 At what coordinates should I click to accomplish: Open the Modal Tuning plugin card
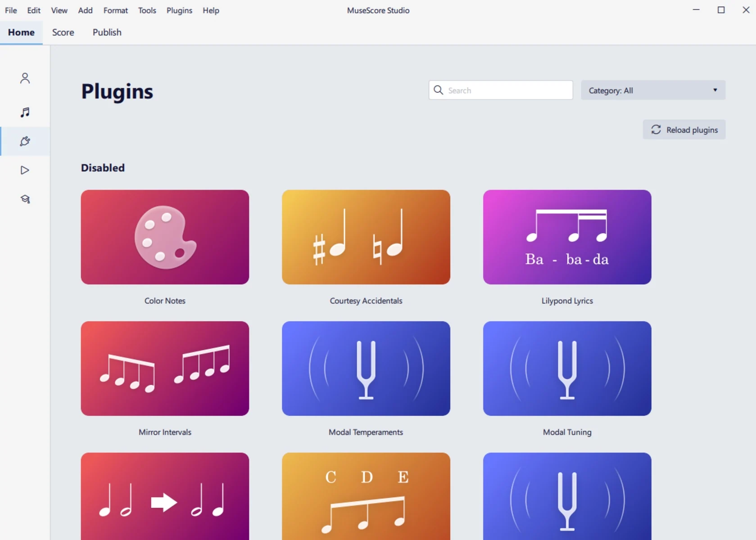[567, 369]
